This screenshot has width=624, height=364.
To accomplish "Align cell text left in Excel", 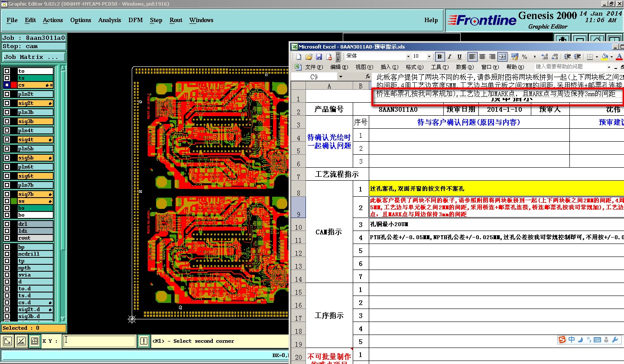I will pos(472,57).
